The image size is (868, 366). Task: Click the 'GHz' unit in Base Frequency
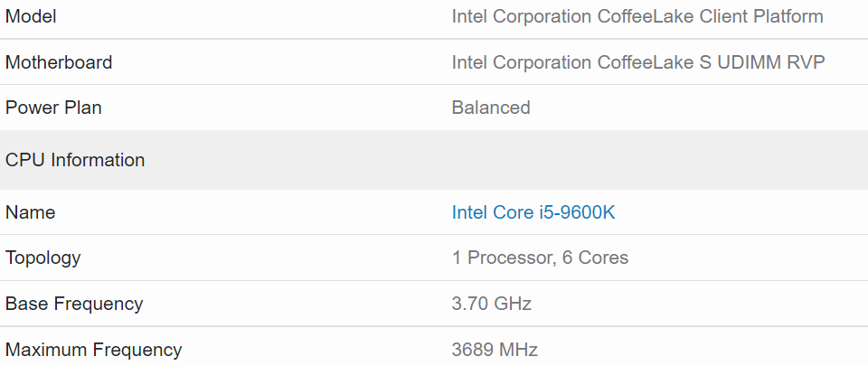(x=513, y=304)
